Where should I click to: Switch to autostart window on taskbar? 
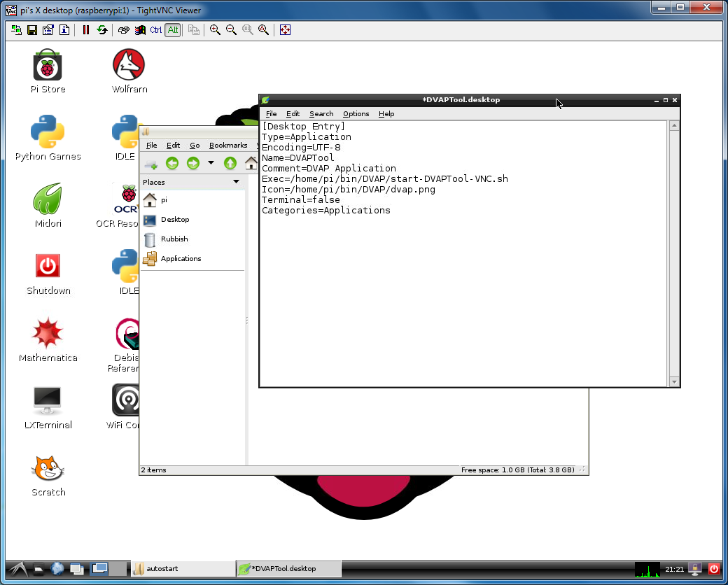point(183,569)
